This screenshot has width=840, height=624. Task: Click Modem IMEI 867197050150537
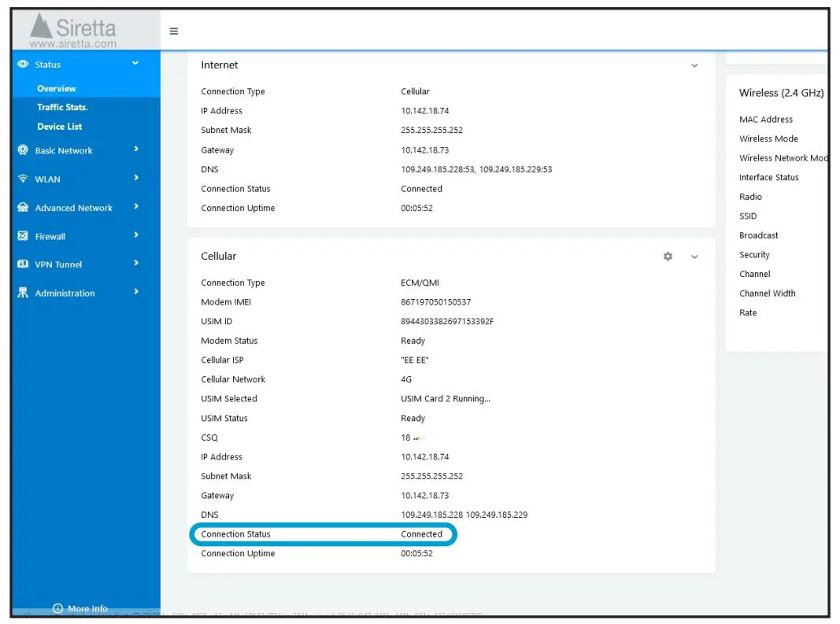(x=436, y=302)
